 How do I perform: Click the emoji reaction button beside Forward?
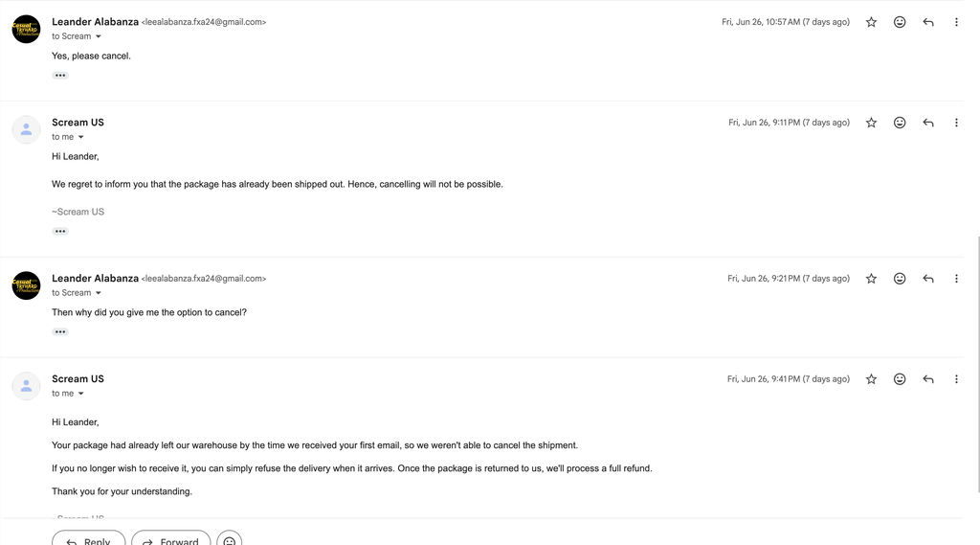(230, 540)
